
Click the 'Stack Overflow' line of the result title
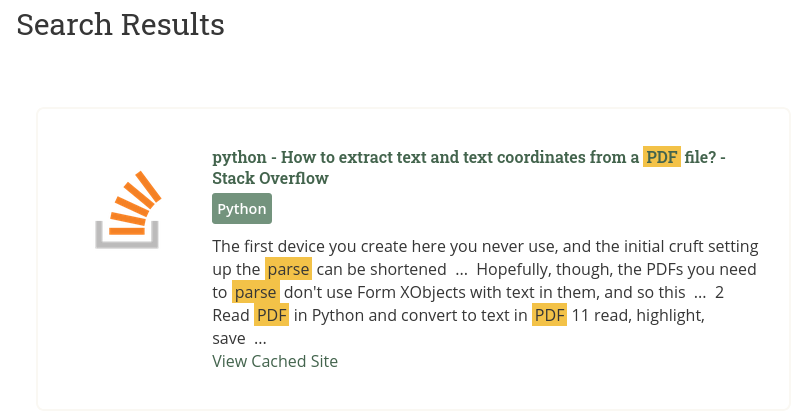click(x=270, y=178)
